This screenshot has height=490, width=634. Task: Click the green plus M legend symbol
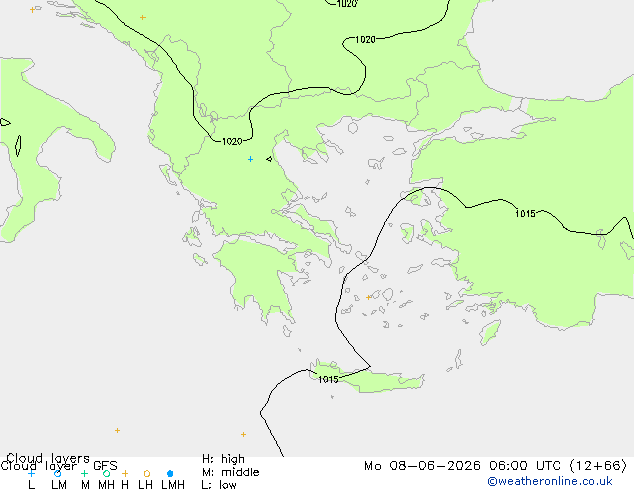(x=84, y=473)
